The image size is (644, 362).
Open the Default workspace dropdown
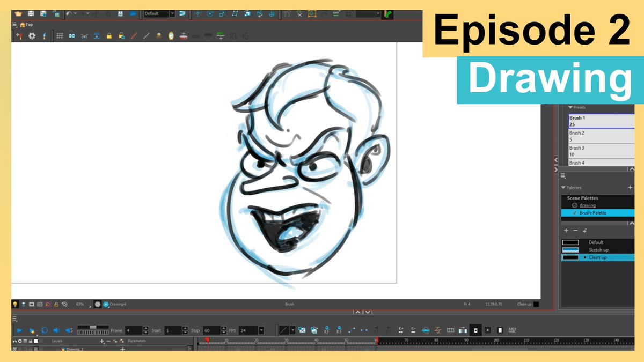coord(171,14)
